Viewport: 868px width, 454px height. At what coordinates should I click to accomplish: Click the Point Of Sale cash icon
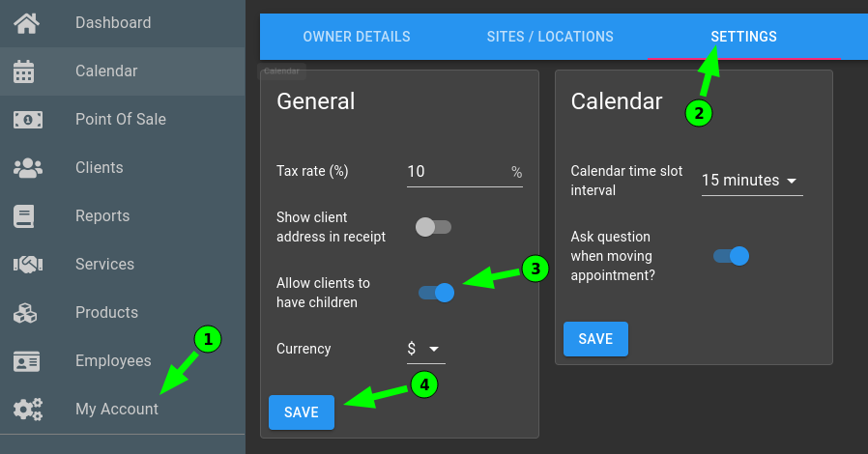[x=28, y=120]
